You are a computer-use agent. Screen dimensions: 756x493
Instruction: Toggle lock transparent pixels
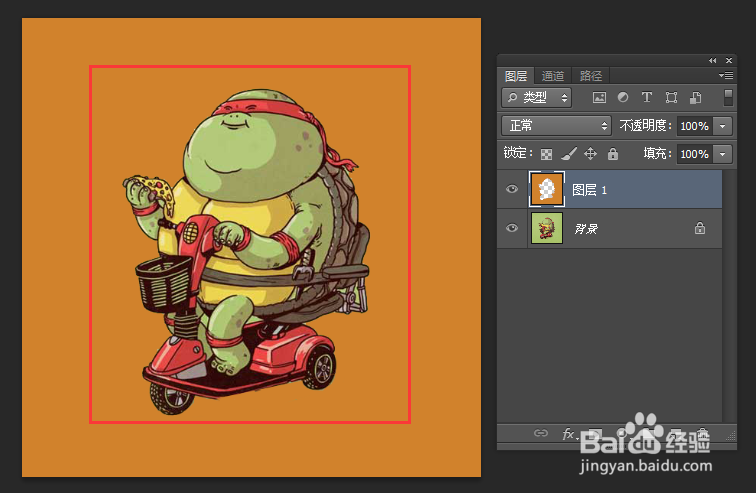(546, 154)
